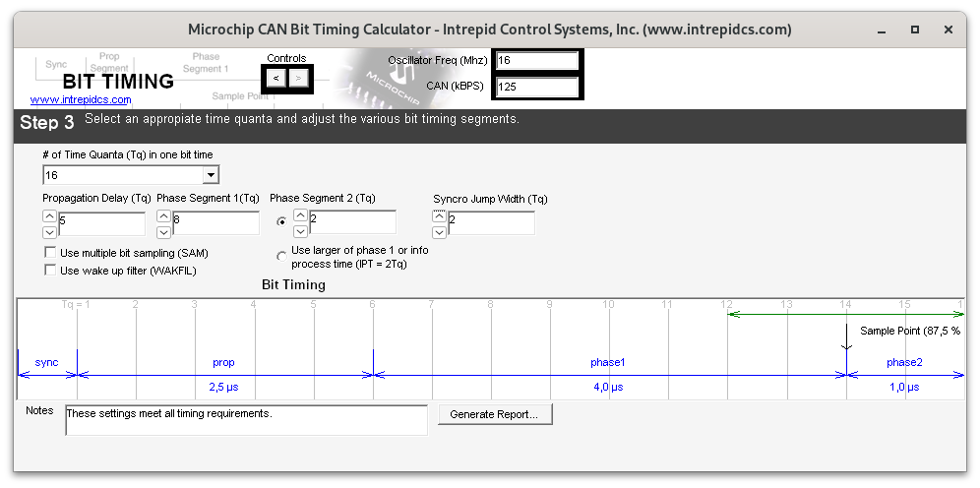The height and width of the screenshot is (488, 980).
Task: Increase Phase Segment 2 with up arrow
Action: 300,215
